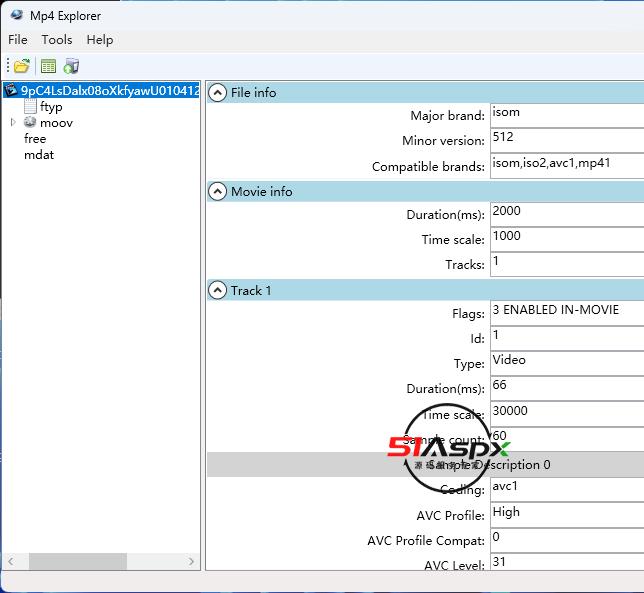Image resolution: width=644 pixels, height=593 pixels.
Task: Select the mdat box in tree
Action: click(x=39, y=155)
